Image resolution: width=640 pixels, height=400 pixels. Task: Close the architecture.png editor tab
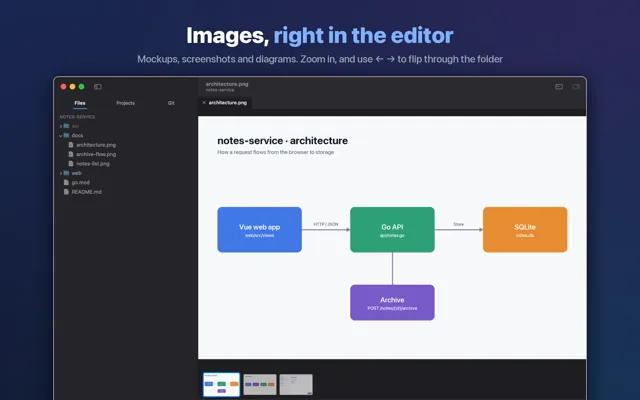point(204,102)
